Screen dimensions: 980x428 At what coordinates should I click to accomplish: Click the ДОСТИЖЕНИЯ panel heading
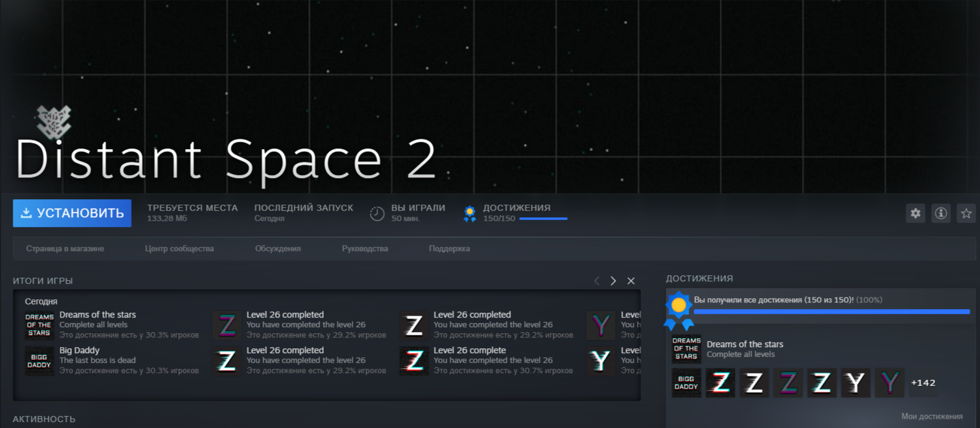[x=700, y=278]
